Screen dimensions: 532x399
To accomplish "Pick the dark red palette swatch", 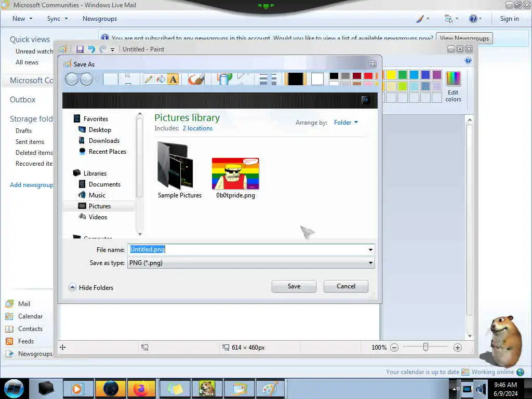I will coord(356,76).
